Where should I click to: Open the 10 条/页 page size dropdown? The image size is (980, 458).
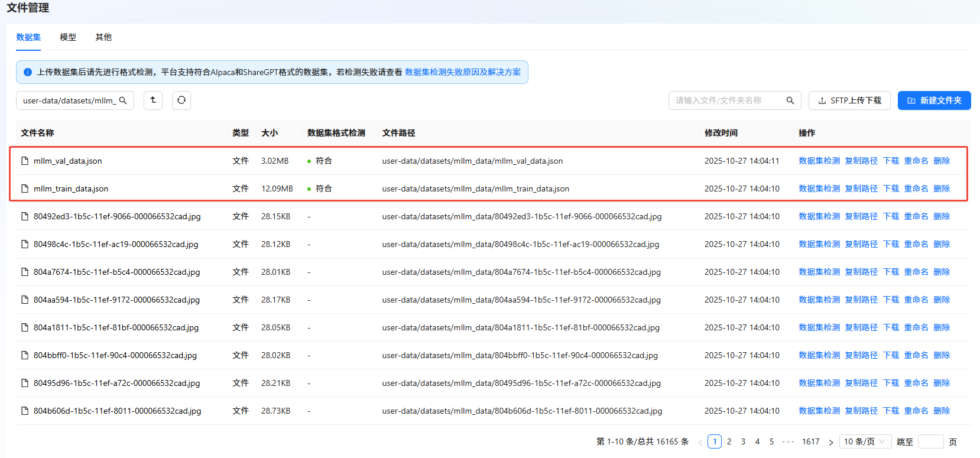865,441
